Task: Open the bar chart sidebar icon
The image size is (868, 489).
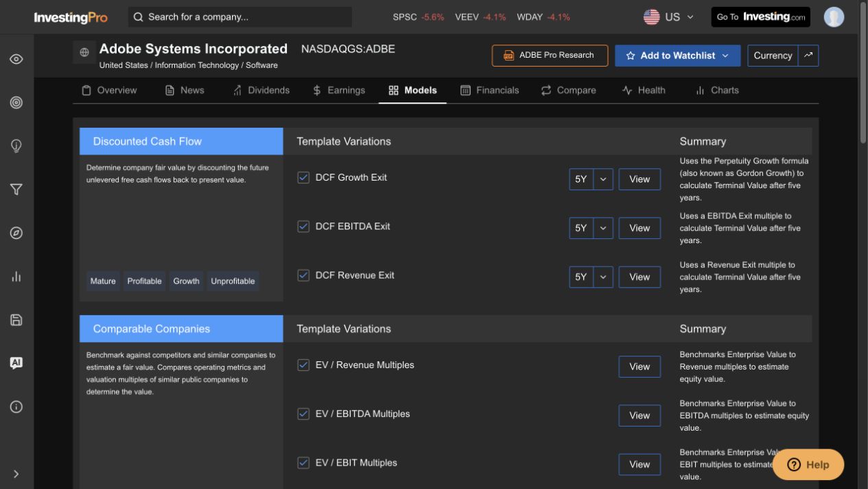Action: pos(16,276)
